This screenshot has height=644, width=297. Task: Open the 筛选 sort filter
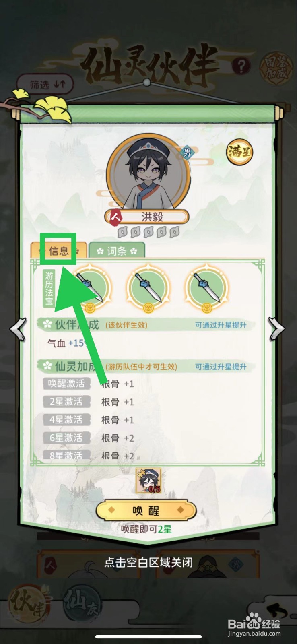tap(46, 85)
